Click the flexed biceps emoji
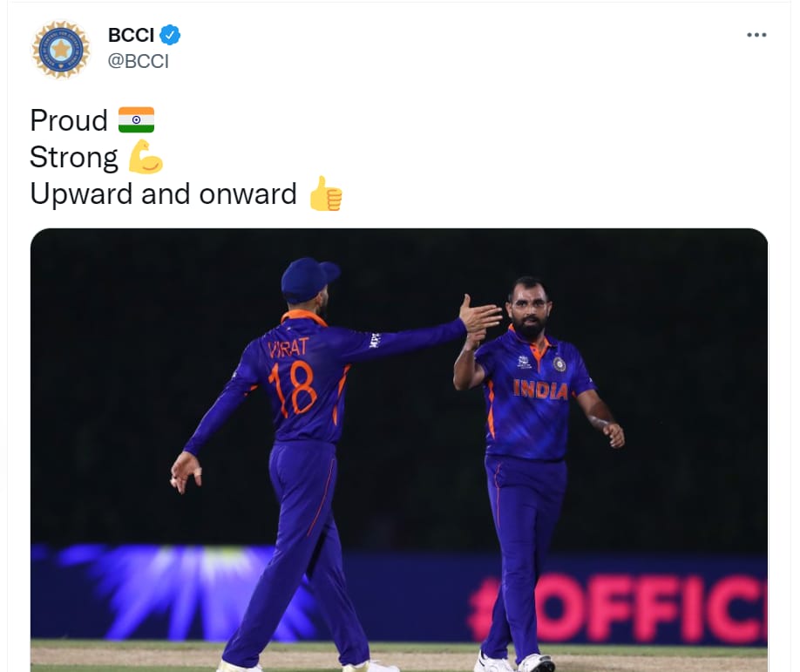 [x=146, y=157]
